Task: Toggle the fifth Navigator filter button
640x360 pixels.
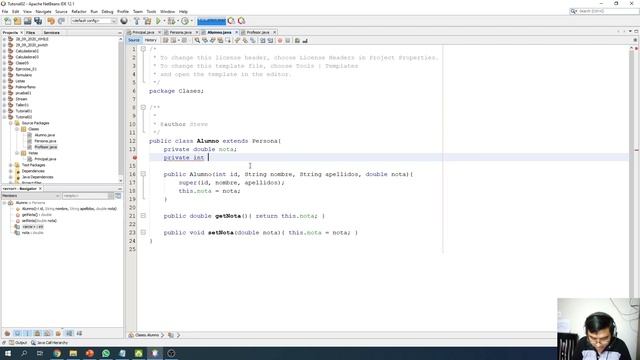Action: pyautogui.click(x=47, y=333)
